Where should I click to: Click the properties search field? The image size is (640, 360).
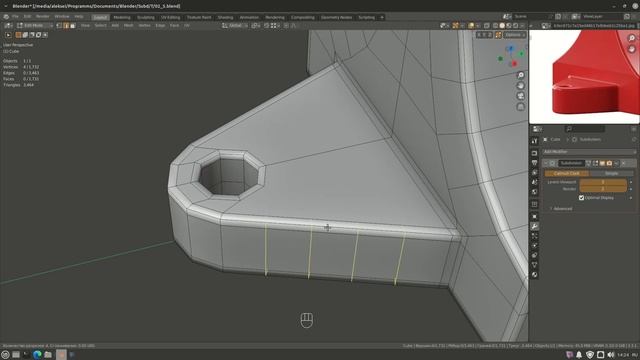(585, 129)
